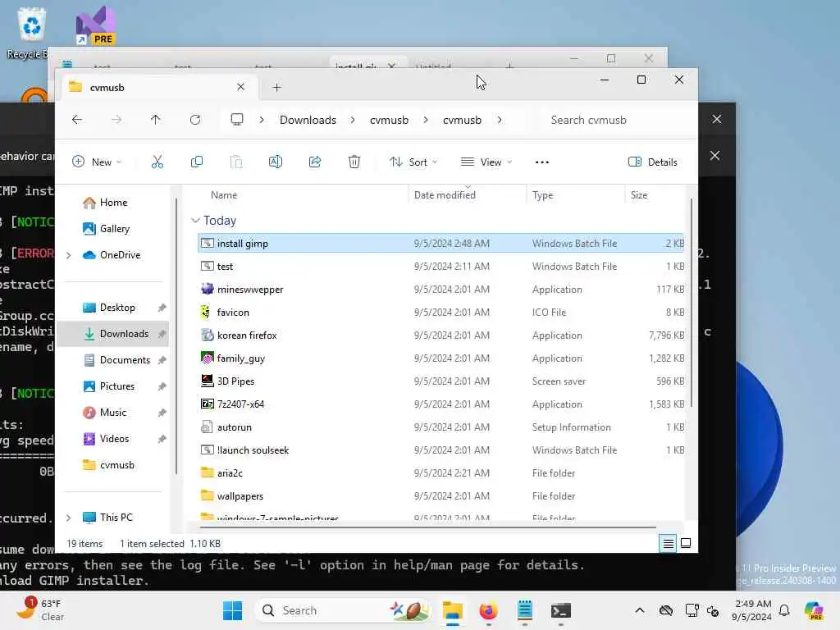Switch to large thumbnails view icon in status bar
The height and width of the screenshot is (630, 840).
coord(686,544)
